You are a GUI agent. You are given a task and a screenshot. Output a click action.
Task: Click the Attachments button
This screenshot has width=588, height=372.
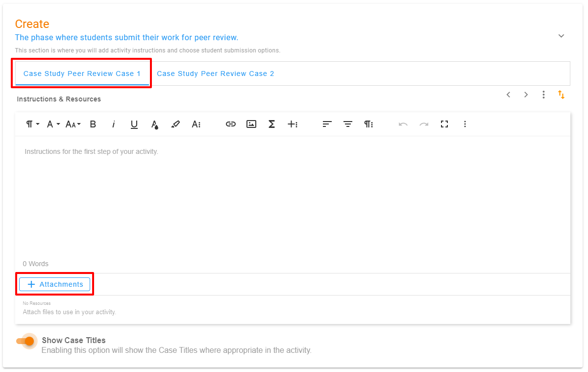coord(55,284)
